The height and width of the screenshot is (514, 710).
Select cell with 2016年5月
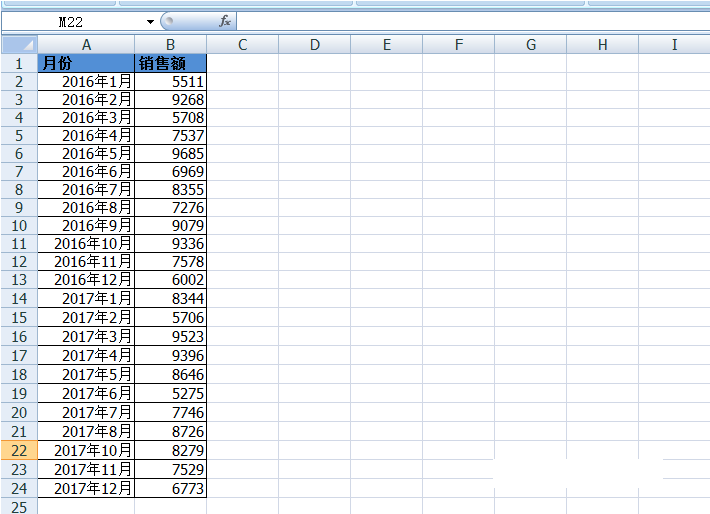coord(86,154)
